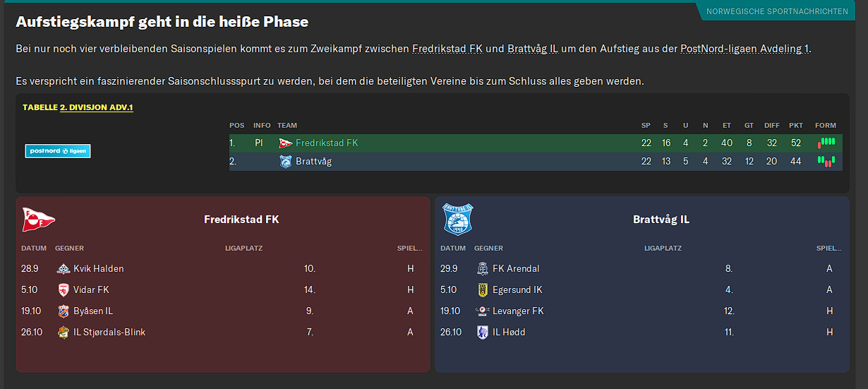
Task: Click the IL Stjørdals-Blink club badge
Action: pos(64,333)
